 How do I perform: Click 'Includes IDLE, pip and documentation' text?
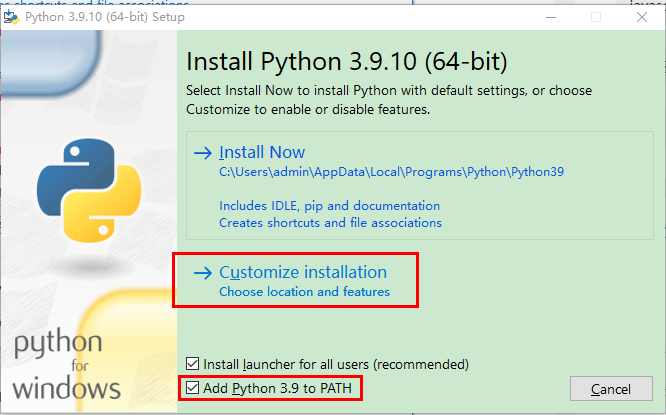click(330, 206)
